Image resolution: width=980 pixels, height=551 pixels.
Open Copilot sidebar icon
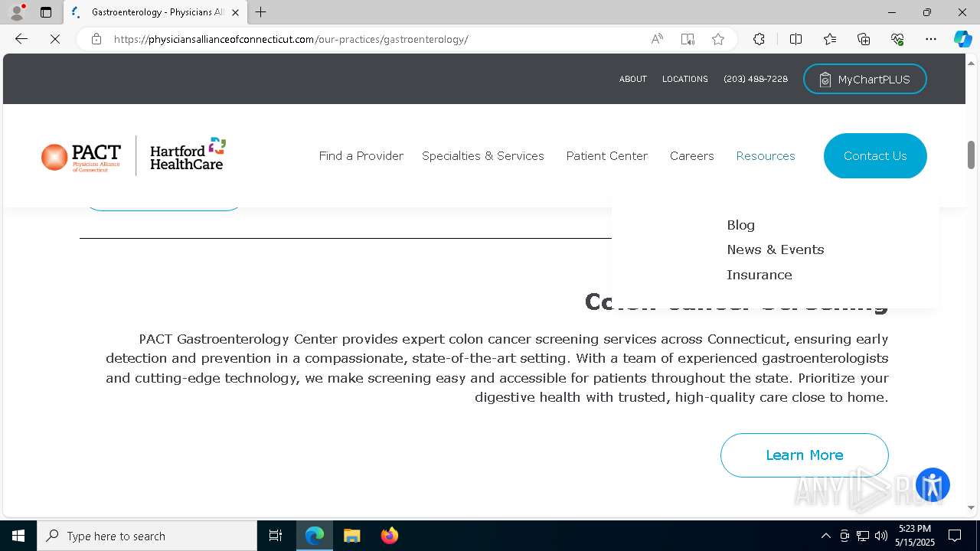pos(962,39)
